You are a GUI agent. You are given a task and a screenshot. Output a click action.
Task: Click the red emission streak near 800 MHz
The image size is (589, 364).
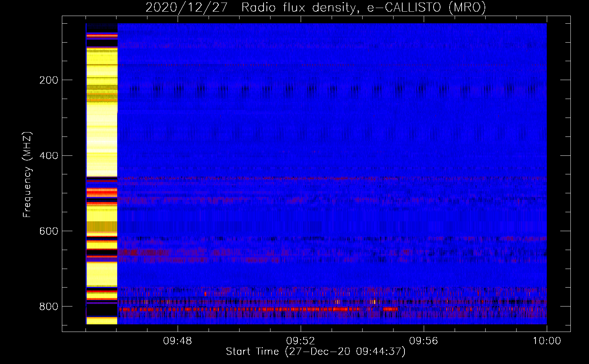(258, 309)
